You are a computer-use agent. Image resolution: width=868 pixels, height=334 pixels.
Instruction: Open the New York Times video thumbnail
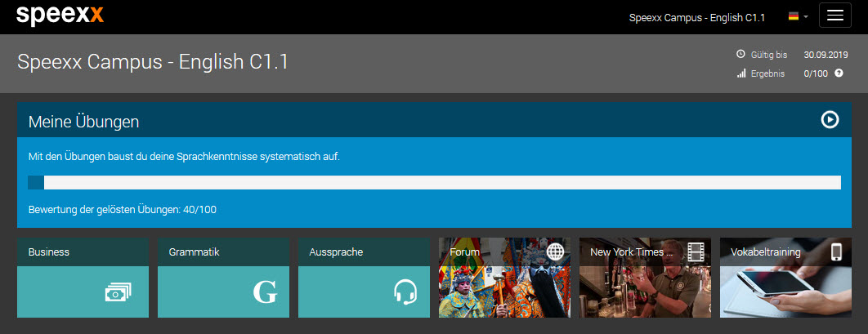click(645, 278)
